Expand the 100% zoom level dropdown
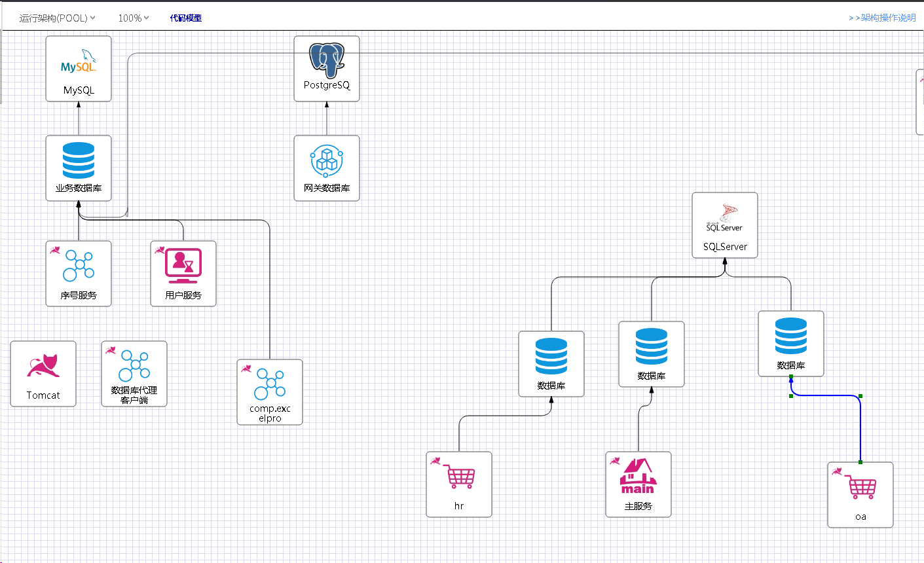This screenshot has width=924, height=563. pos(133,18)
